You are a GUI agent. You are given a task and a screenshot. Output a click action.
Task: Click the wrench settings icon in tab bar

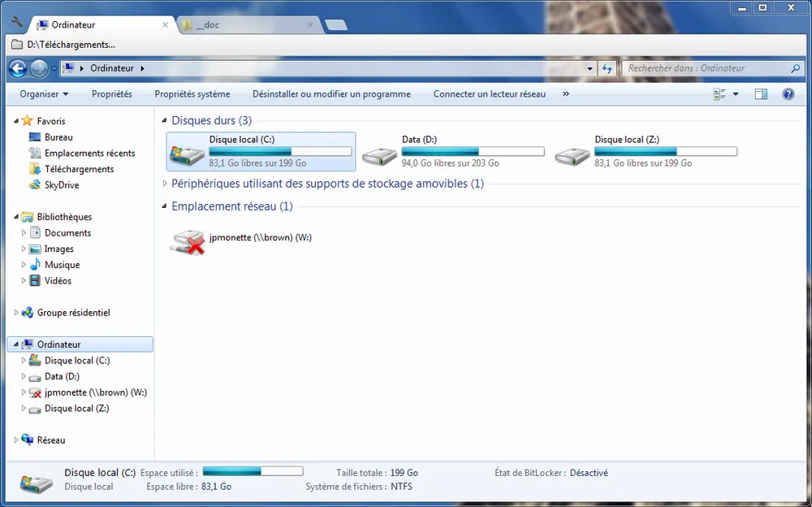click(16, 22)
